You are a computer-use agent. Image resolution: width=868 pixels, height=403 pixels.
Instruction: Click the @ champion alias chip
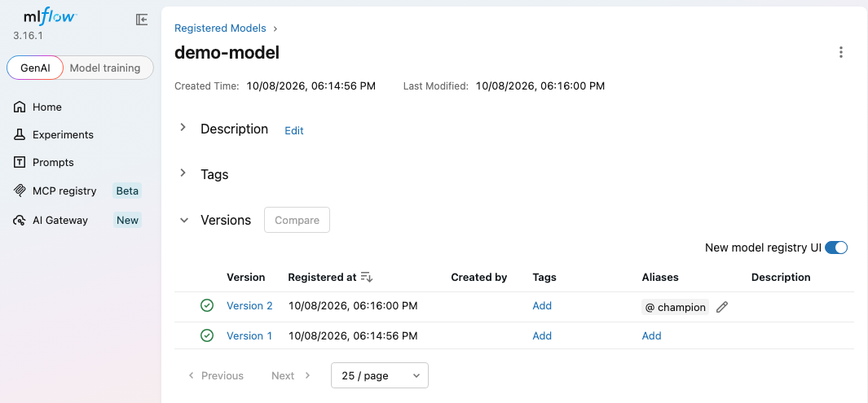676,308
